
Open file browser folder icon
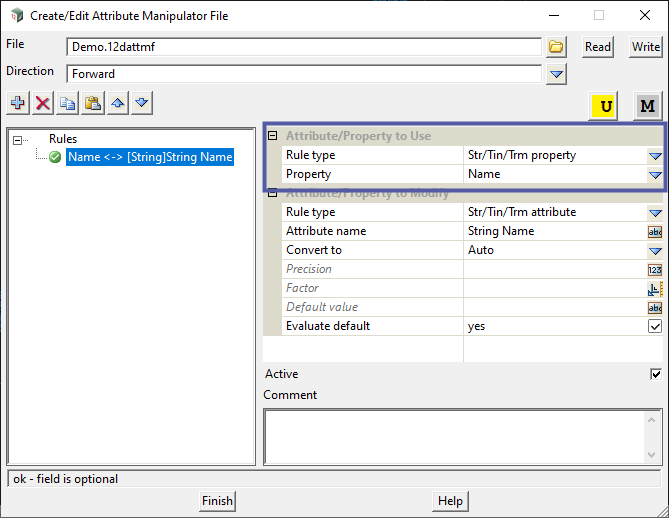tap(557, 47)
